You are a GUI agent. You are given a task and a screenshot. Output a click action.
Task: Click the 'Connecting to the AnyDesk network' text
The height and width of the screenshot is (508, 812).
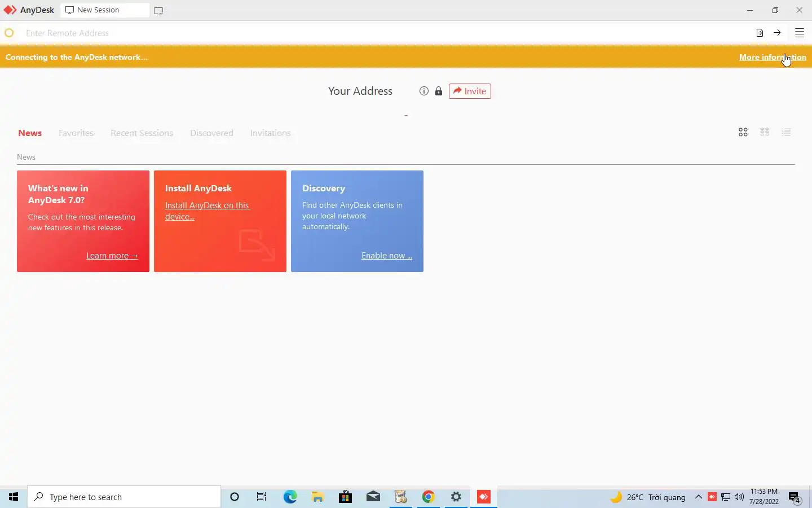77,57
